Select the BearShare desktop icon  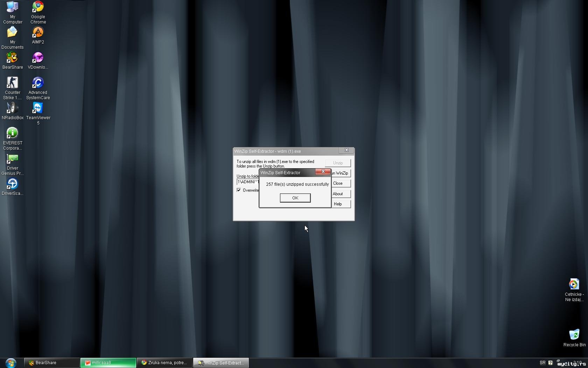coord(13,61)
